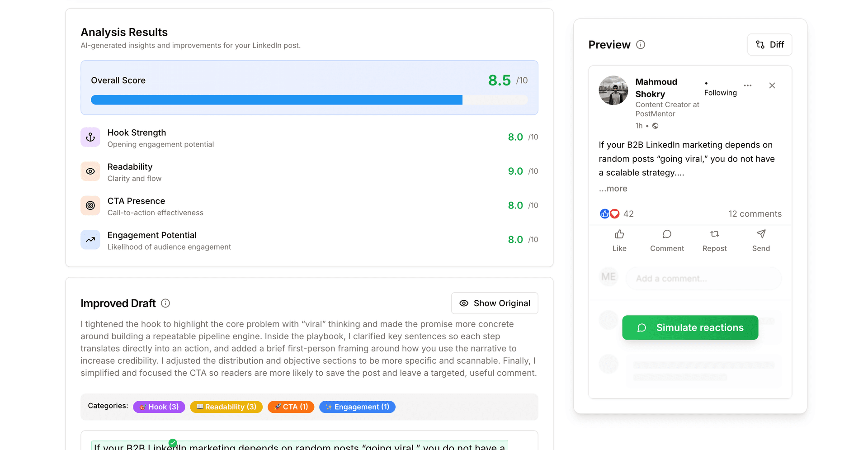Toggle Show Original draft view

(x=495, y=303)
